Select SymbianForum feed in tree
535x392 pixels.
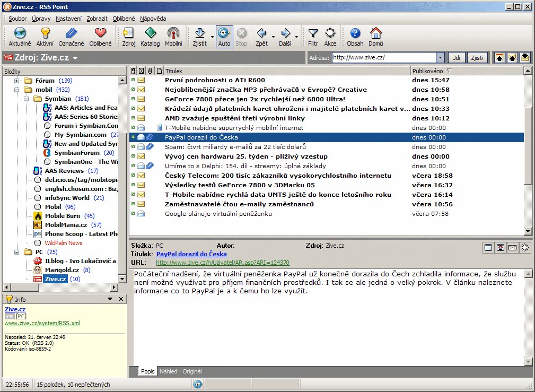click(77, 153)
